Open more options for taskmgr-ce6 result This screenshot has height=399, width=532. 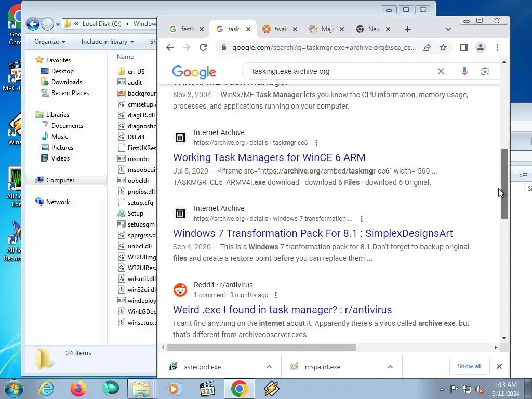click(x=316, y=143)
